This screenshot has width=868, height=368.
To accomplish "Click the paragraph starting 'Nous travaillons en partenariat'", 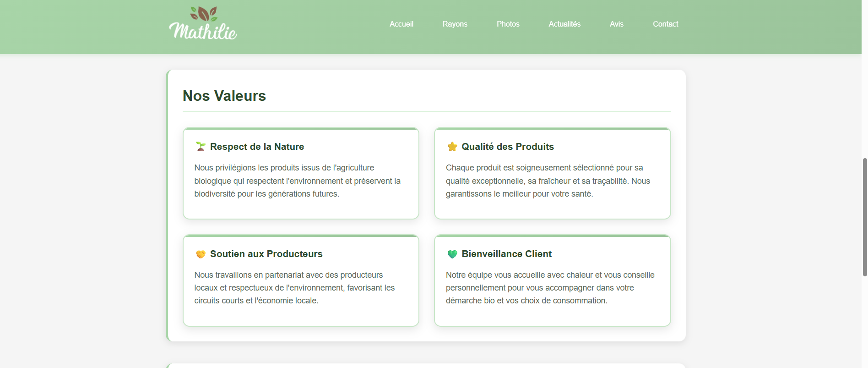I will tap(294, 288).
